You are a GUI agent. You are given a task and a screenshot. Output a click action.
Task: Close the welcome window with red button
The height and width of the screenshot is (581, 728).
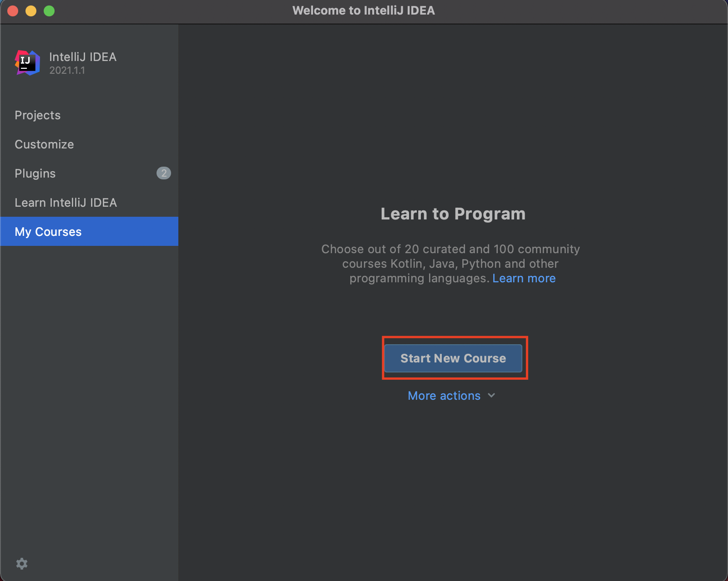(x=13, y=10)
